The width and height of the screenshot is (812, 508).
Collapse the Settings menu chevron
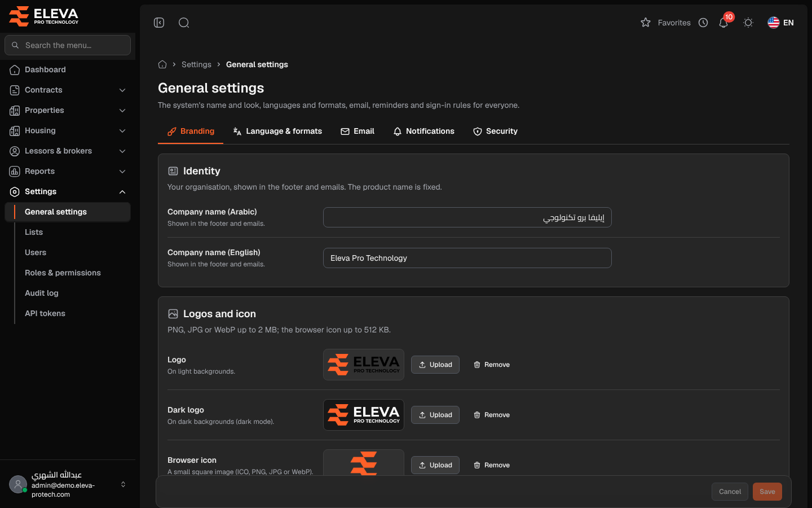[122, 192]
